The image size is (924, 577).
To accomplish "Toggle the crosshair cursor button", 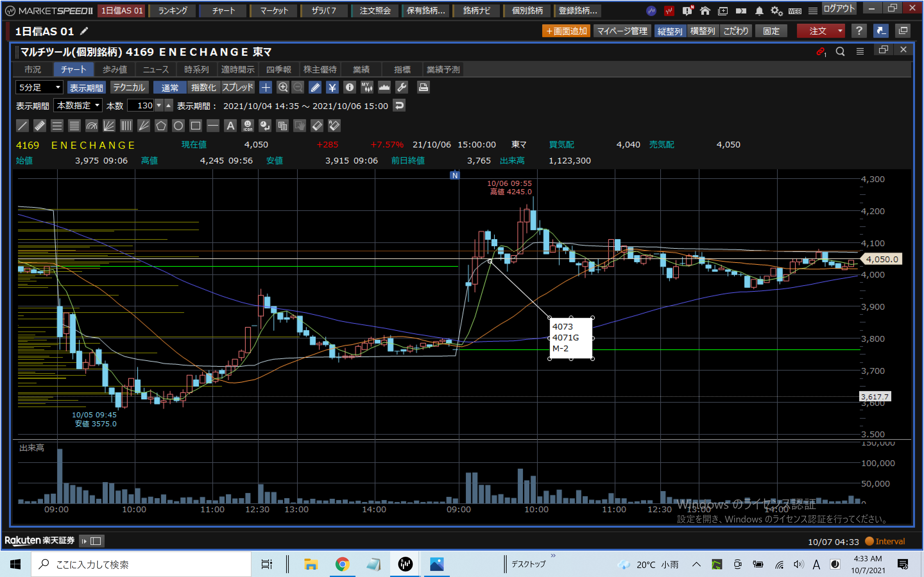I will point(265,88).
